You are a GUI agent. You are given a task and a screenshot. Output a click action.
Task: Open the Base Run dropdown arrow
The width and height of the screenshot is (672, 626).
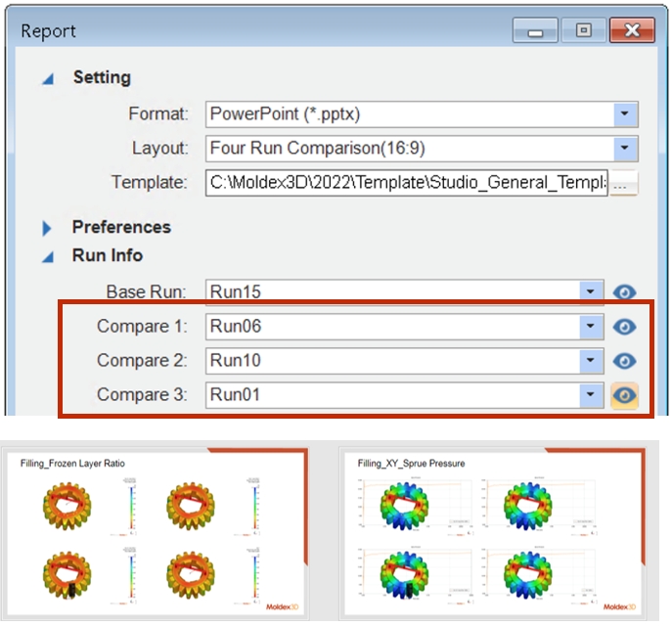[x=591, y=291]
